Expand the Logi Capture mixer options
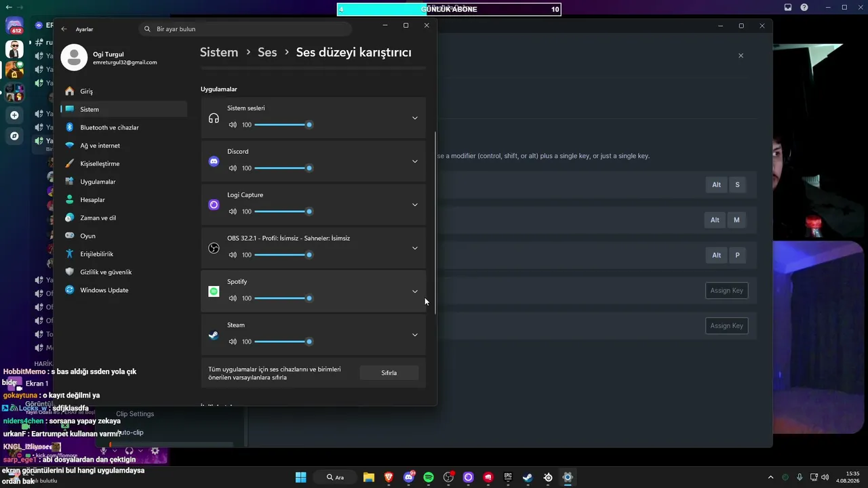Screen dimensions: 868x488 (415, 205)
